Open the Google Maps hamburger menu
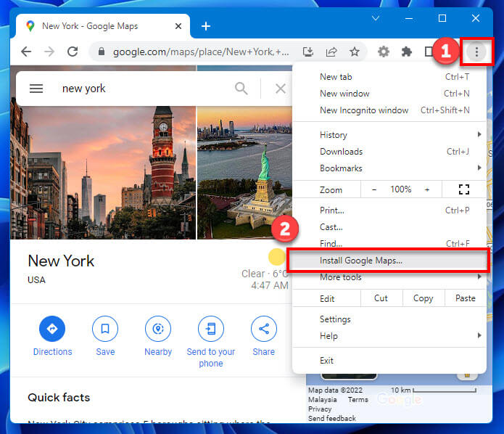Image resolution: width=504 pixels, height=434 pixels. 36,88
